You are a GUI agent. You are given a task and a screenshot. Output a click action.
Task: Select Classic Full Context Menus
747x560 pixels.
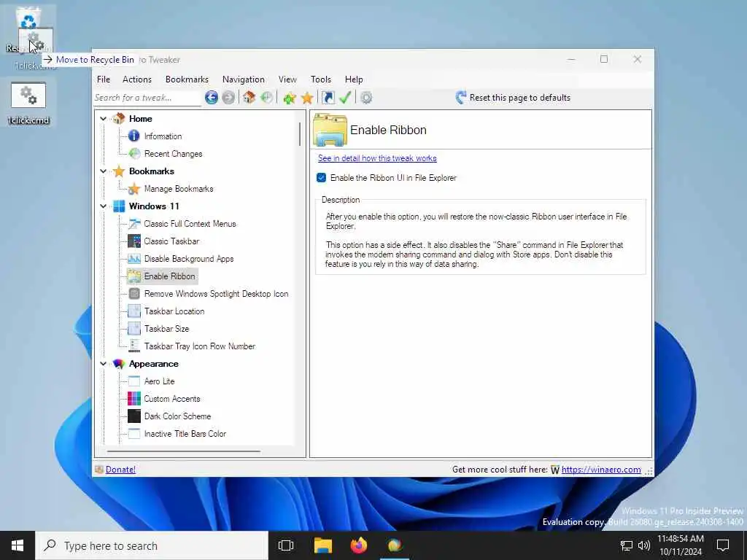pyautogui.click(x=190, y=224)
